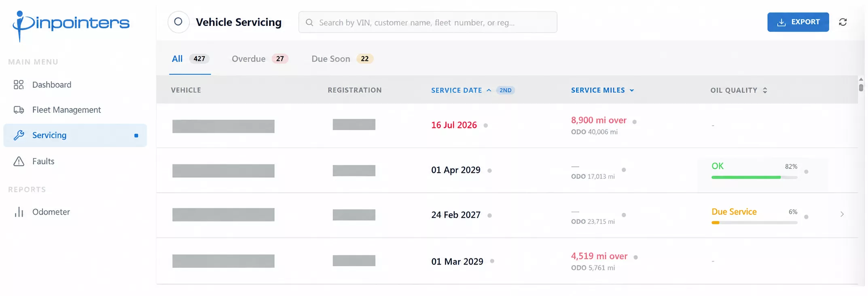This screenshot has height=296, width=868.
Task: Click the Pinpointers logo
Action: (x=71, y=25)
